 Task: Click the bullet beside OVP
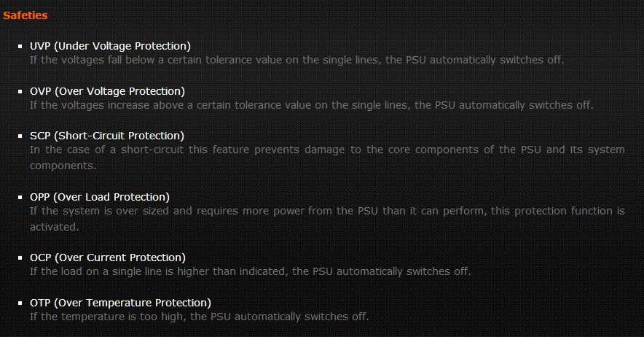click(x=21, y=92)
